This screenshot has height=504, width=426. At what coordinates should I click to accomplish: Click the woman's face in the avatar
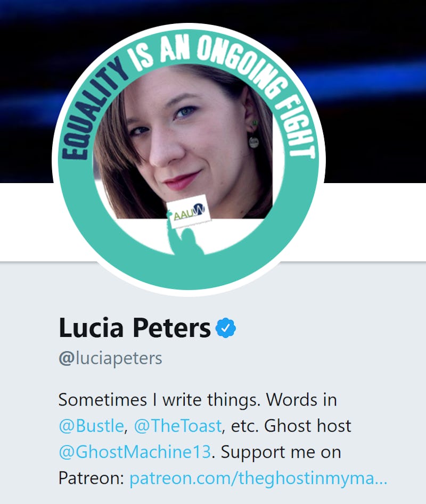[x=180, y=138]
